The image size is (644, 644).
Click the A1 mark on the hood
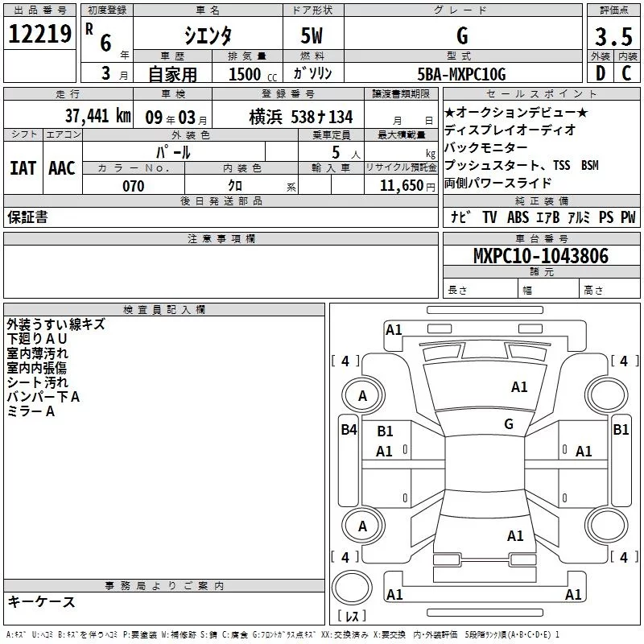(x=519, y=387)
